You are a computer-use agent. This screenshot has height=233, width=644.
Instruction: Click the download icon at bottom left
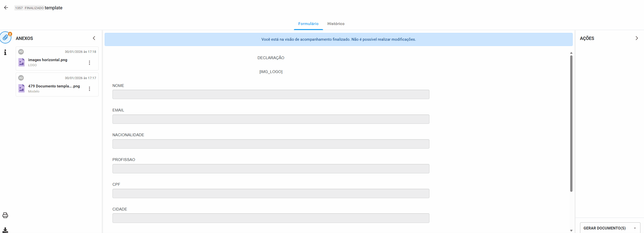pyautogui.click(x=5, y=230)
